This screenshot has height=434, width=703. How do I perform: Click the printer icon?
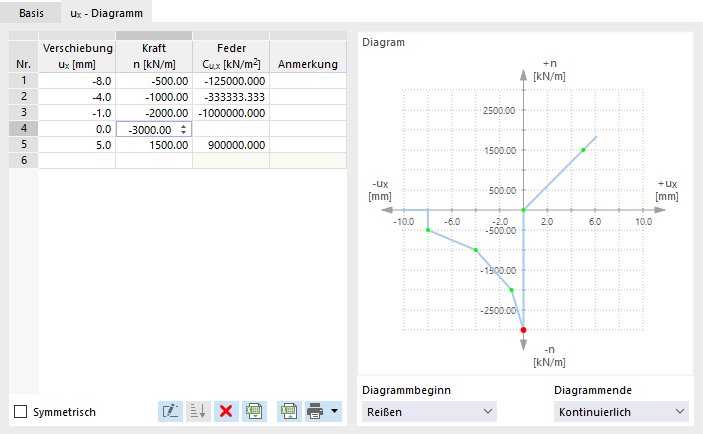315,411
